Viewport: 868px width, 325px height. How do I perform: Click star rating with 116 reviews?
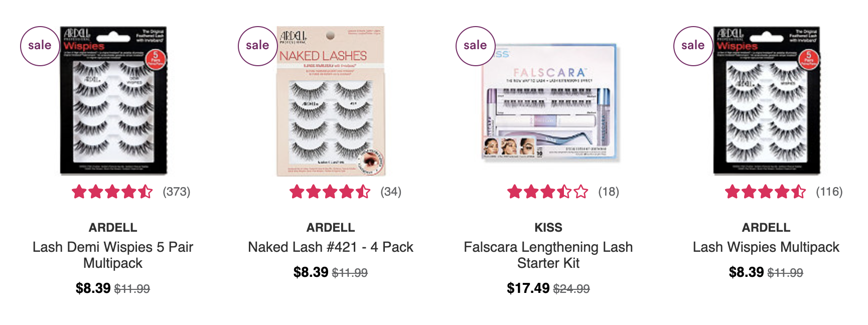click(766, 192)
